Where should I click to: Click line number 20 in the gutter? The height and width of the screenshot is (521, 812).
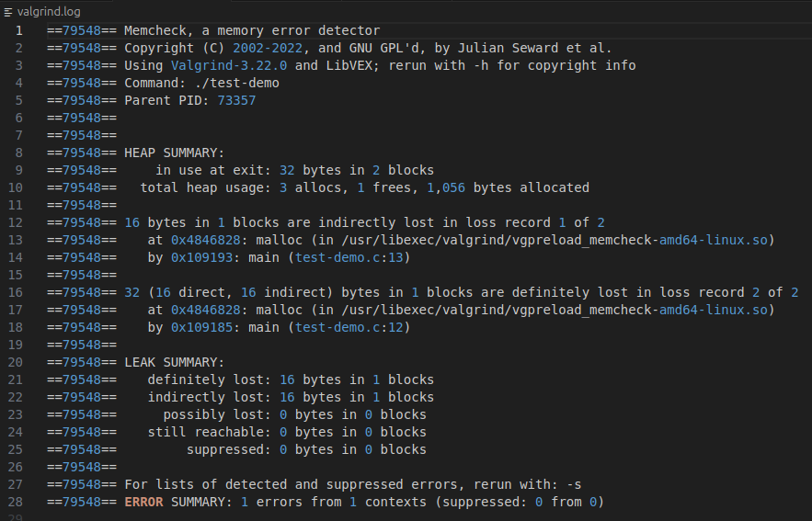[x=15, y=362]
